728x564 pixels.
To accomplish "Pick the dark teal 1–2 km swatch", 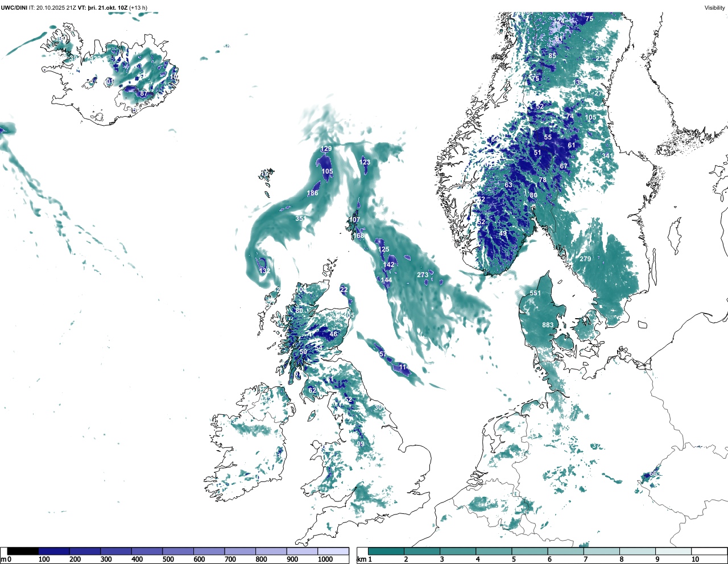I will [386, 551].
